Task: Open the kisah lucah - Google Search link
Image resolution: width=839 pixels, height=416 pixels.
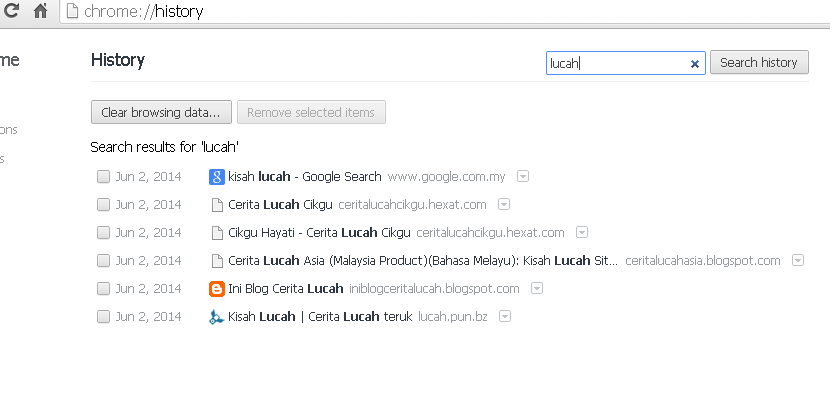Action: (304, 177)
